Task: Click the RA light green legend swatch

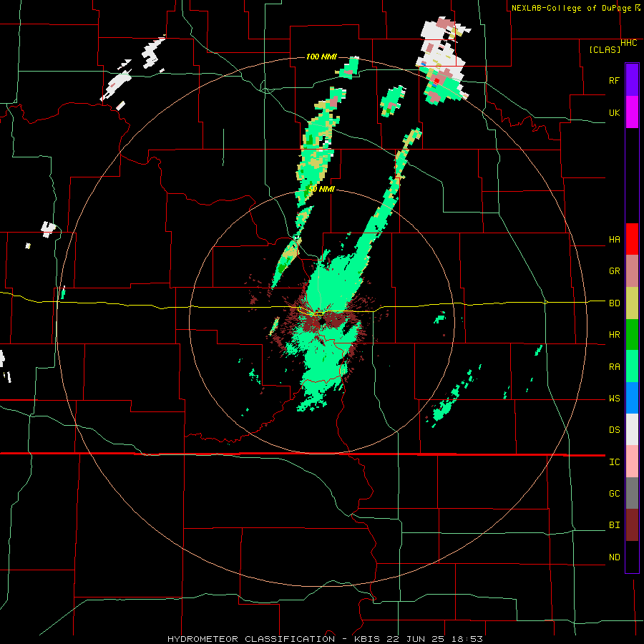Action: pos(632,366)
